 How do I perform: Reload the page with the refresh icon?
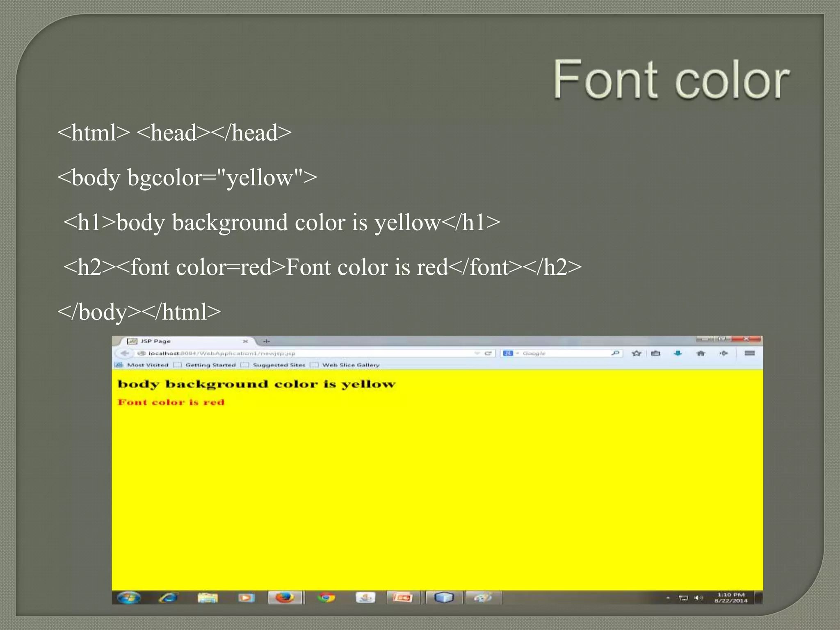click(x=488, y=353)
